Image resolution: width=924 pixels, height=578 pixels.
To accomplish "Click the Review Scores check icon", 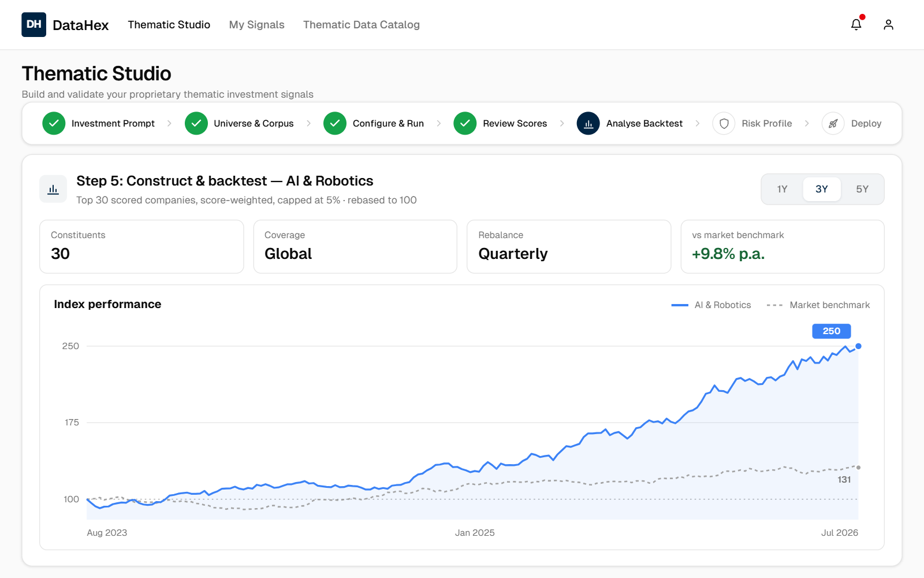I will pyautogui.click(x=465, y=123).
